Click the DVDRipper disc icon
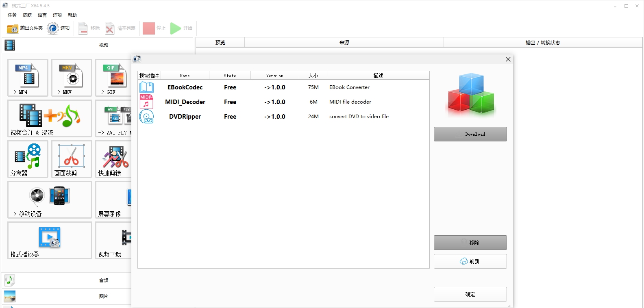644x308 pixels. point(146,117)
